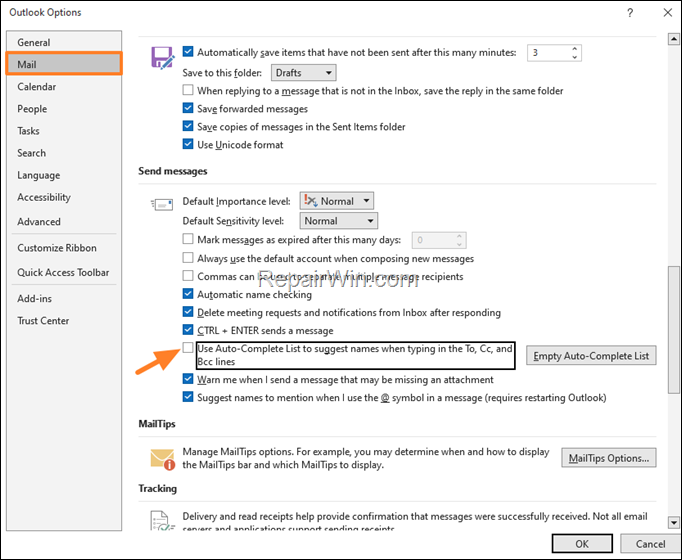Viewport: 682px width, 560px height.
Task: Uncheck Use Unicode format
Action: click(188, 144)
